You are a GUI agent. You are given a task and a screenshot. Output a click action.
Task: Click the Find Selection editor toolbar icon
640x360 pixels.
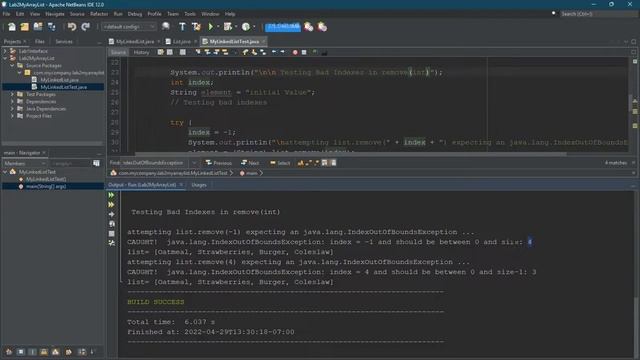click(198, 52)
